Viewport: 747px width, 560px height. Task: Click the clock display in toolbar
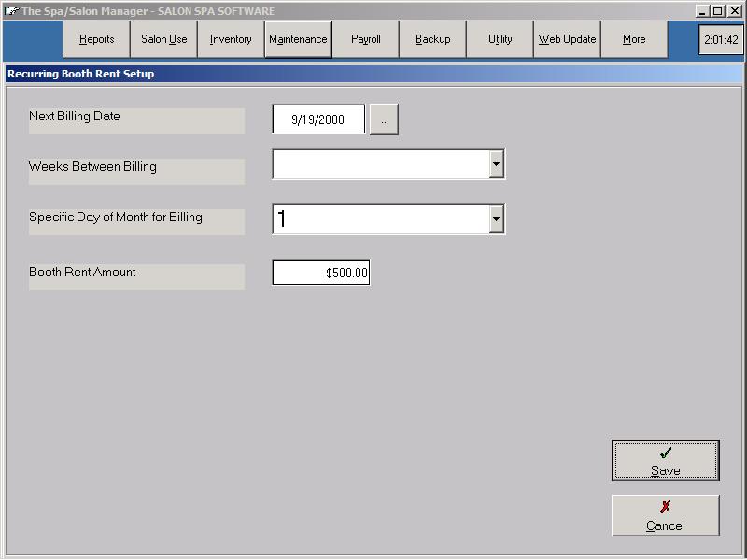721,39
